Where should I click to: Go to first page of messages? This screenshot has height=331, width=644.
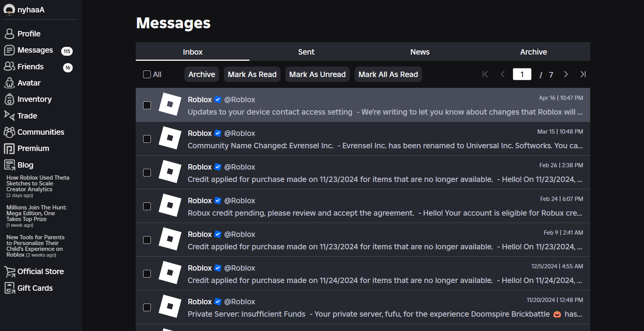[x=485, y=74]
